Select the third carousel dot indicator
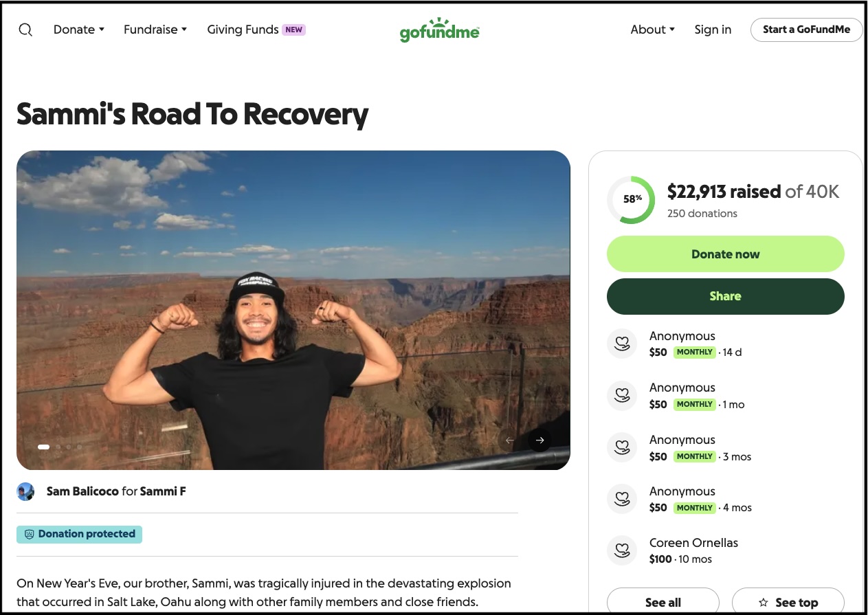Viewport: 868px width, 615px height. pos(69,447)
